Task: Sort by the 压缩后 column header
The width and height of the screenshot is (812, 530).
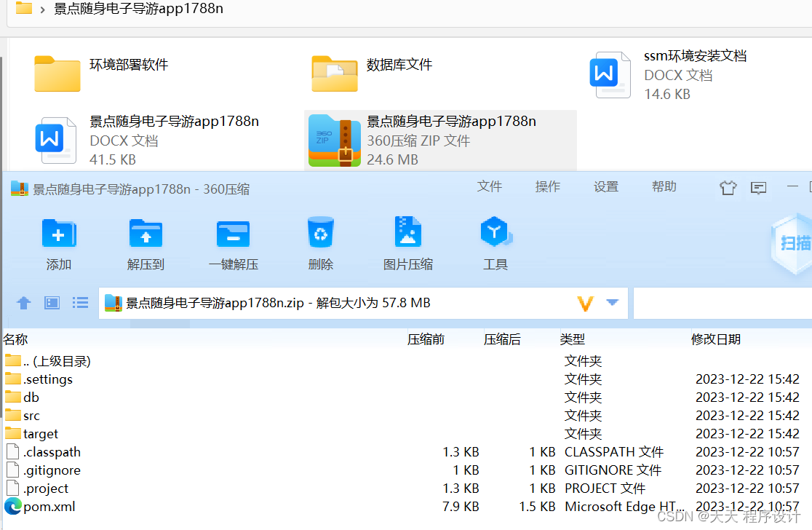Action: pyautogui.click(x=502, y=339)
